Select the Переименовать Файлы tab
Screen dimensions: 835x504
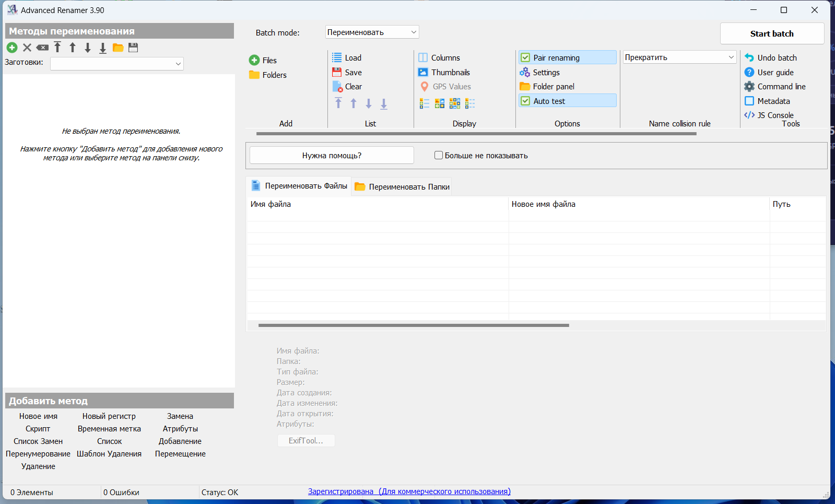[x=299, y=186]
